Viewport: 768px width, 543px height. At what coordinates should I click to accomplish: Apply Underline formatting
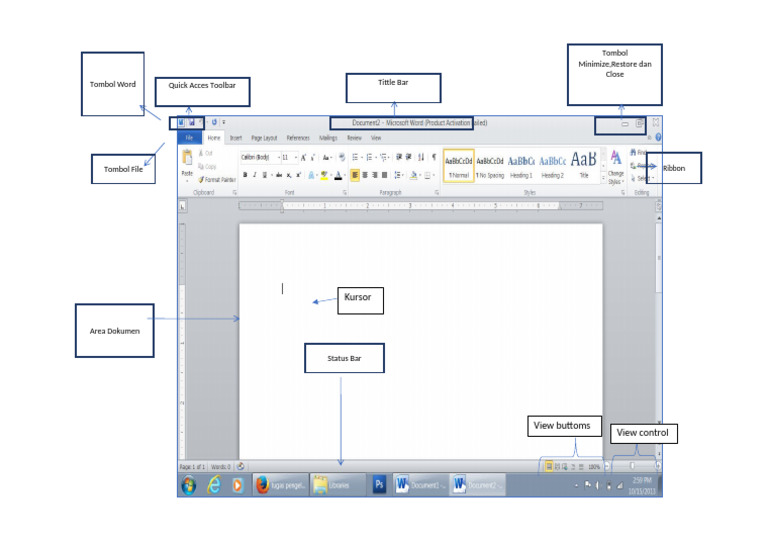click(x=265, y=175)
